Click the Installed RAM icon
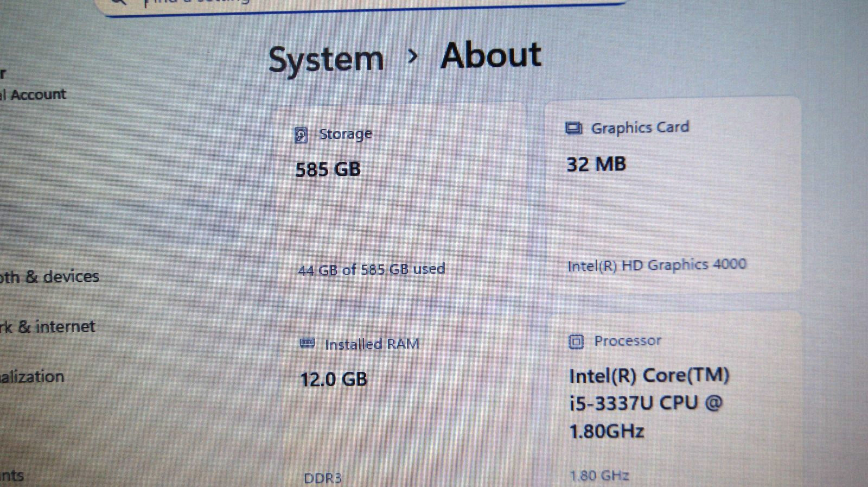Viewport: 868px width, 487px height. click(307, 343)
